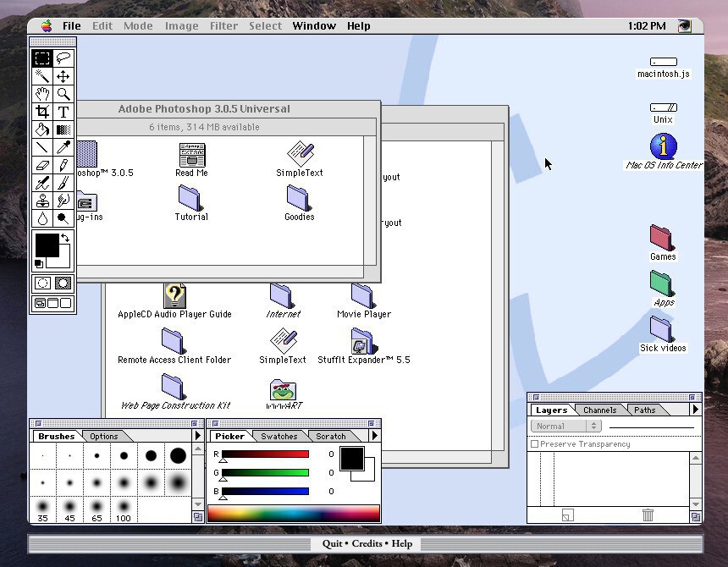728x567 pixels.
Task: Select the Zoom magnifier tool
Action: [63, 94]
